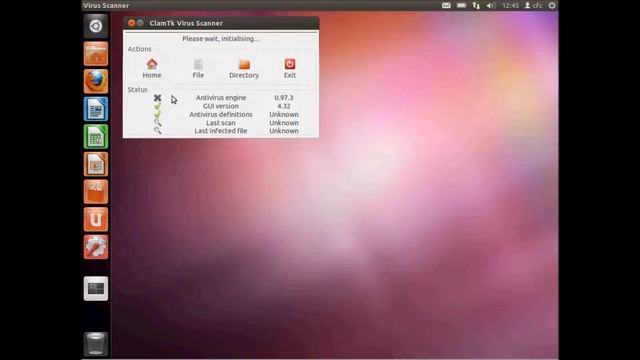The image size is (640, 360).
Task: Click the 'Please wait, initialising...' message
Action: pos(220,39)
